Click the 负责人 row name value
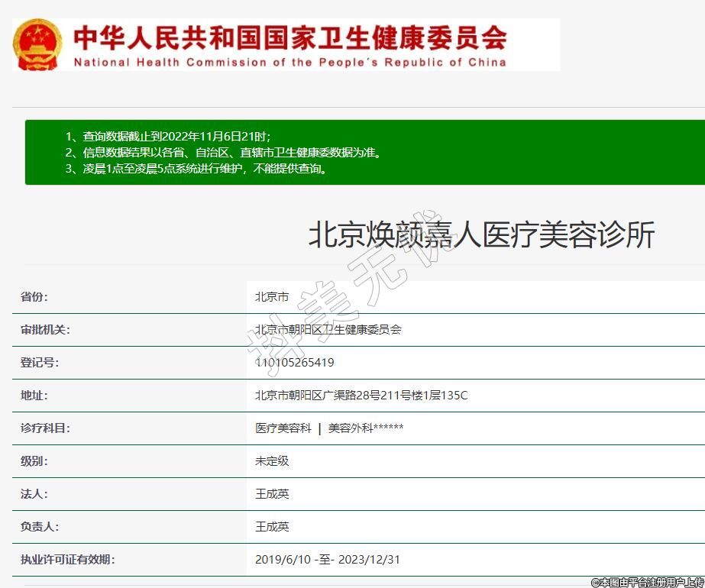This screenshot has width=705, height=588. [x=272, y=527]
